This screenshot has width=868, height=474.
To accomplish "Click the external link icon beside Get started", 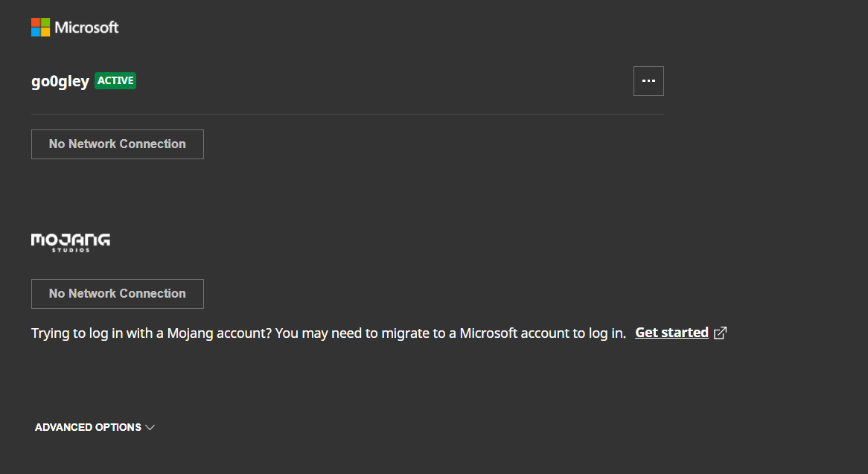I will click(720, 333).
